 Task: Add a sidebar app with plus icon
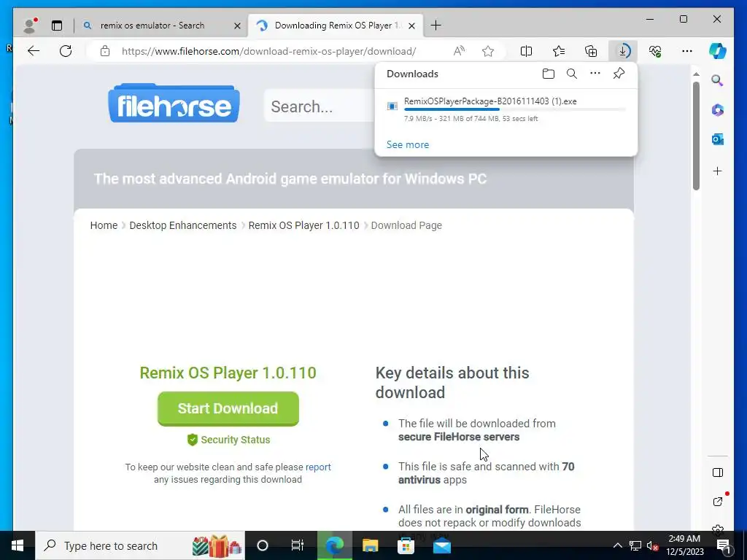(x=718, y=171)
